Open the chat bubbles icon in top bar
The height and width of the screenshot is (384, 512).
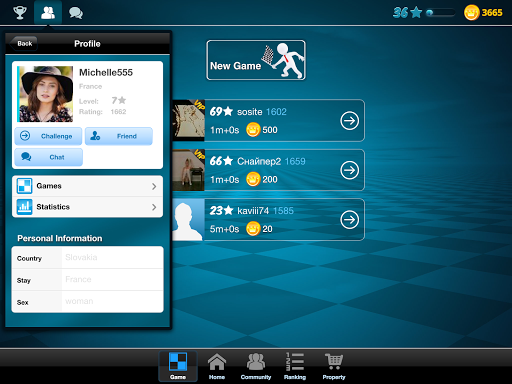coord(76,13)
